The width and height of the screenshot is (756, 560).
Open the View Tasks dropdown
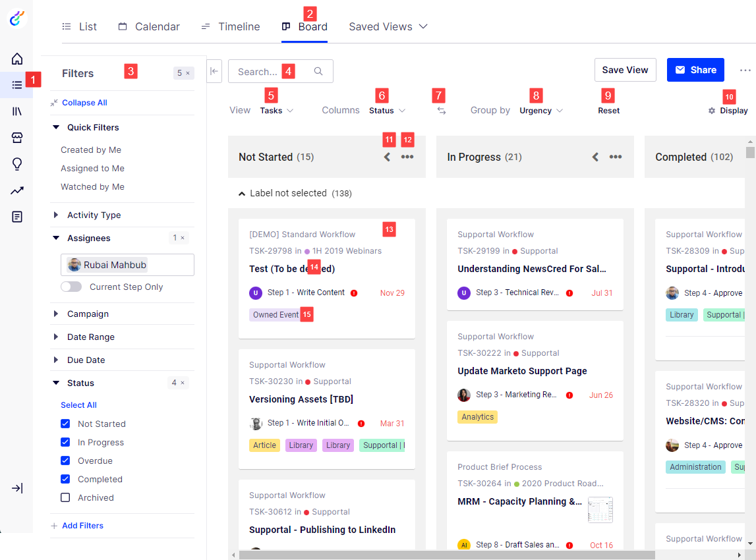276,111
